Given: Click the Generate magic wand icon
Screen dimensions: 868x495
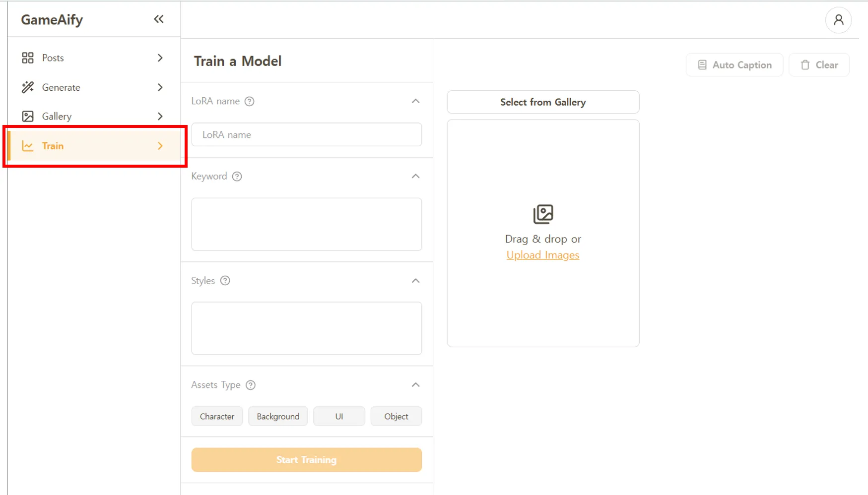Looking at the screenshot, I should tap(28, 87).
